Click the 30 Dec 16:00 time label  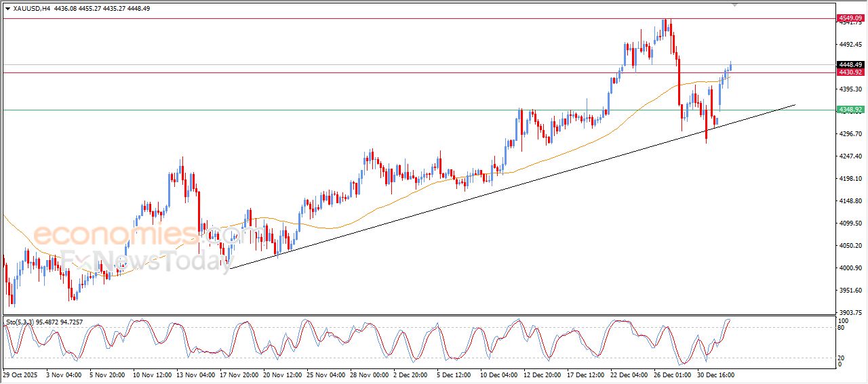pyautogui.click(x=716, y=375)
